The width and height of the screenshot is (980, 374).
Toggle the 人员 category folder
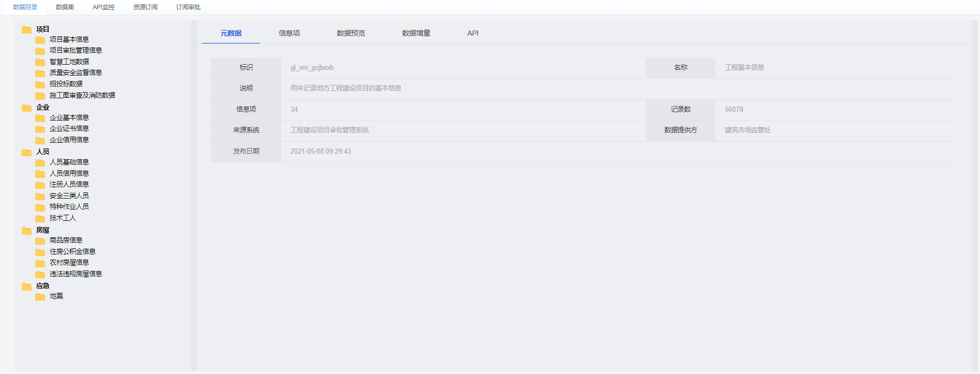point(26,152)
